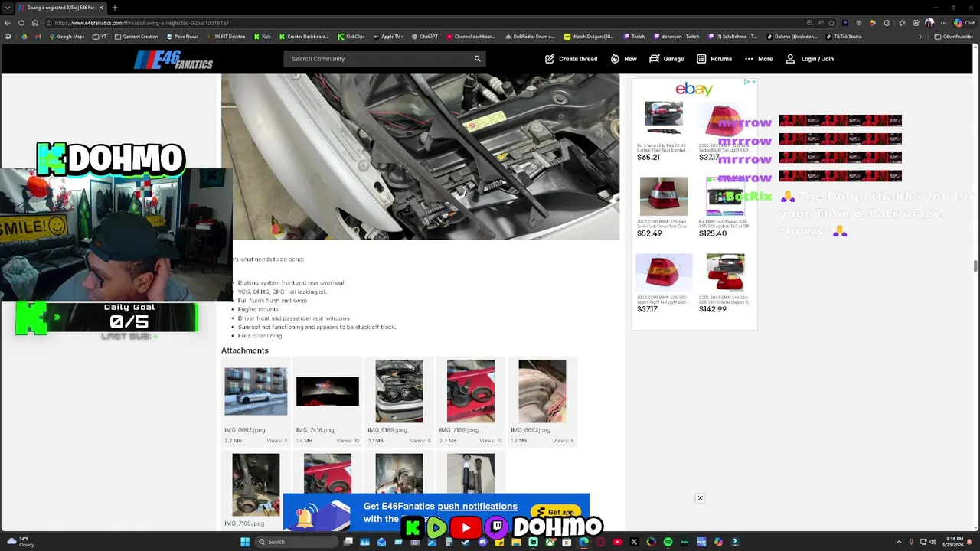Open the Kick bookmark
The width and height of the screenshot is (980, 551).
[262, 37]
